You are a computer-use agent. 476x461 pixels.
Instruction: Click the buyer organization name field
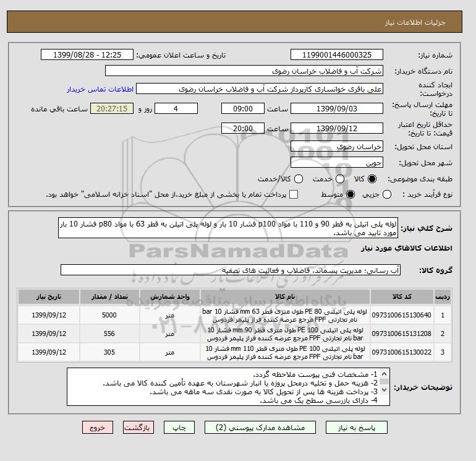244,71
